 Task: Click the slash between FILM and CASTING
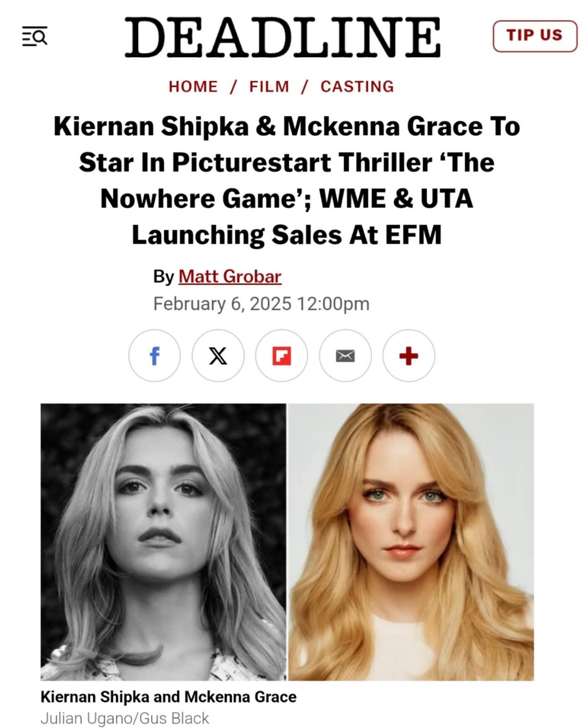[x=304, y=86]
